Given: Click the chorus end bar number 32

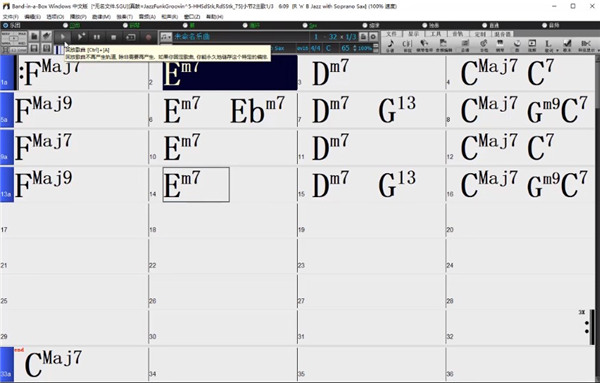Looking at the screenshot, I should coord(333,37).
